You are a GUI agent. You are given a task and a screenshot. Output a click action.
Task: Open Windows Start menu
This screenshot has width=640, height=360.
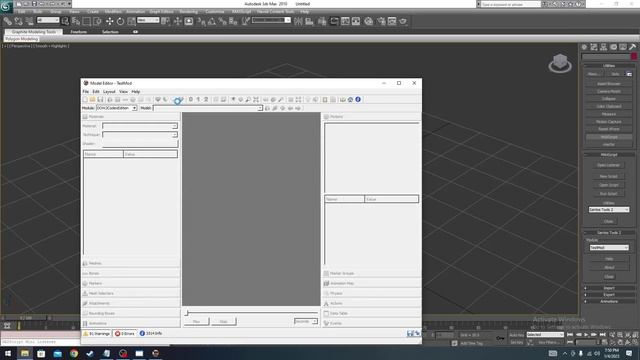8,353
